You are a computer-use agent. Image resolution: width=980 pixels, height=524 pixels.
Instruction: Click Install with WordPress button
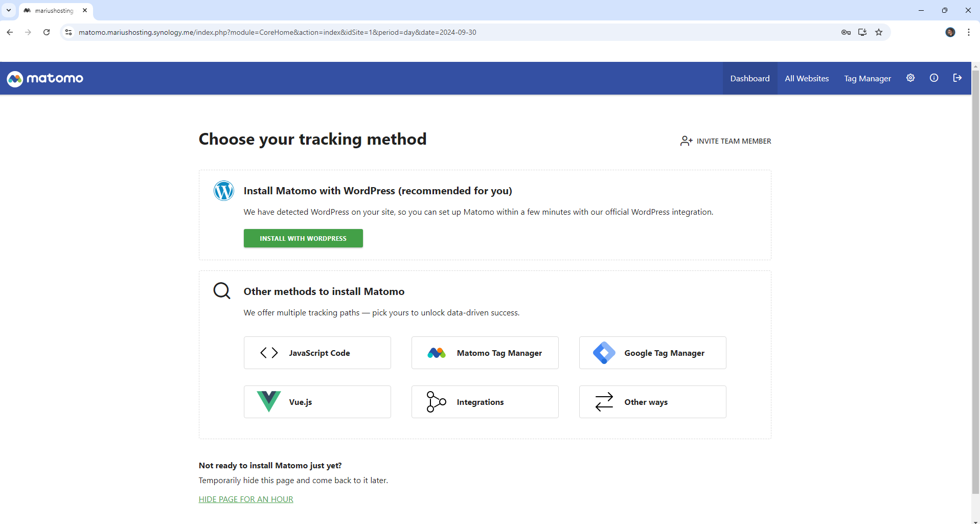(x=303, y=238)
